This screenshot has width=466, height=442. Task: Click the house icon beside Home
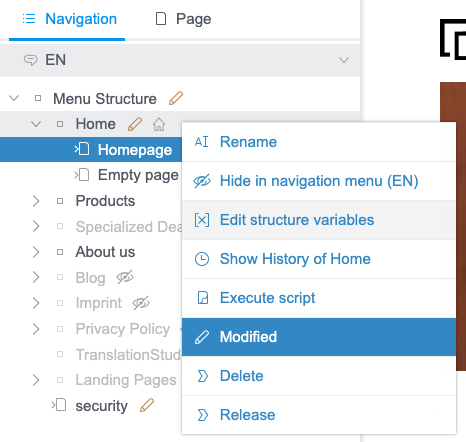click(159, 124)
